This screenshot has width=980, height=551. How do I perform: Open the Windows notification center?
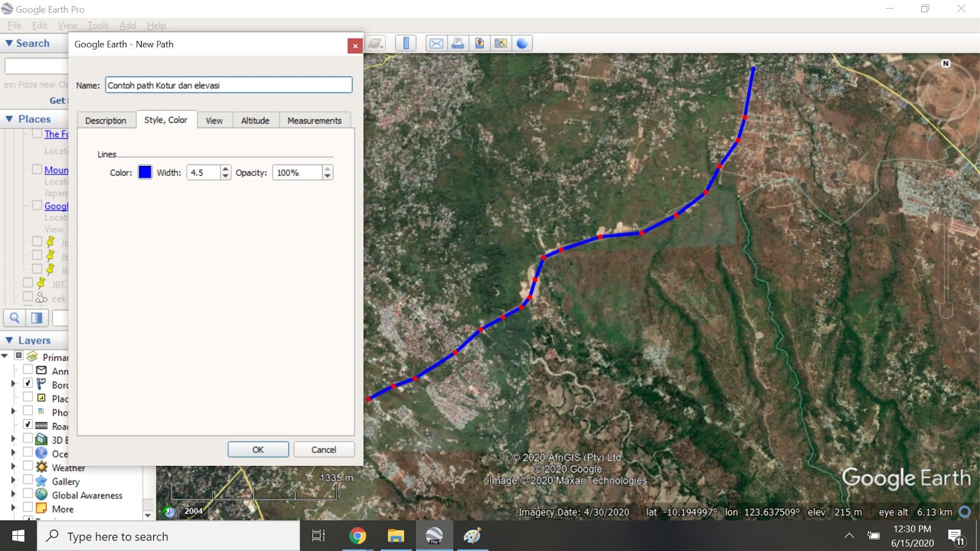pyautogui.click(x=957, y=537)
